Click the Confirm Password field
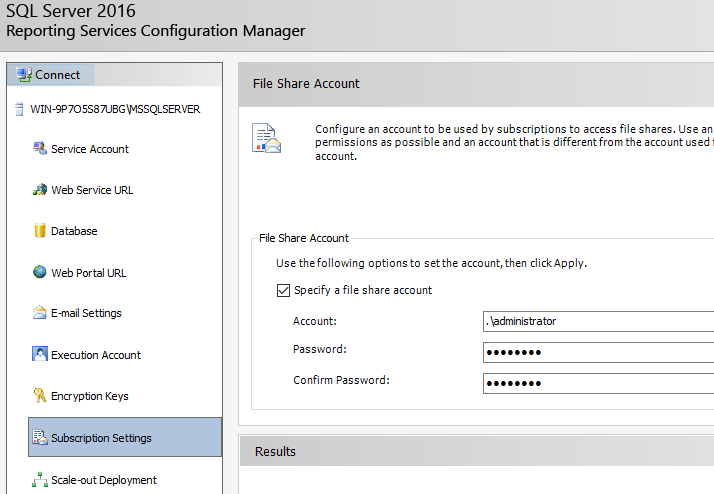The width and height of the screenshot is (714, 494). point(597,383)
